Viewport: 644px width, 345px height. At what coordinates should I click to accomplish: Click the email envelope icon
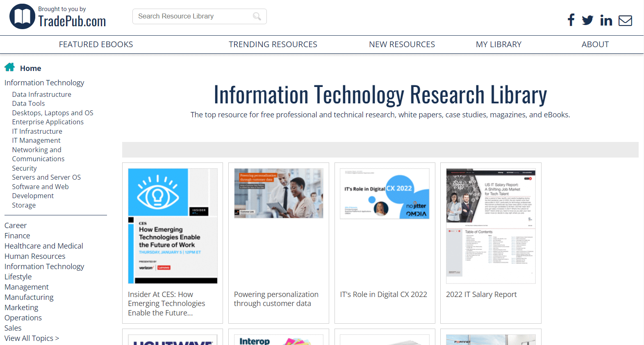point(625,21)
